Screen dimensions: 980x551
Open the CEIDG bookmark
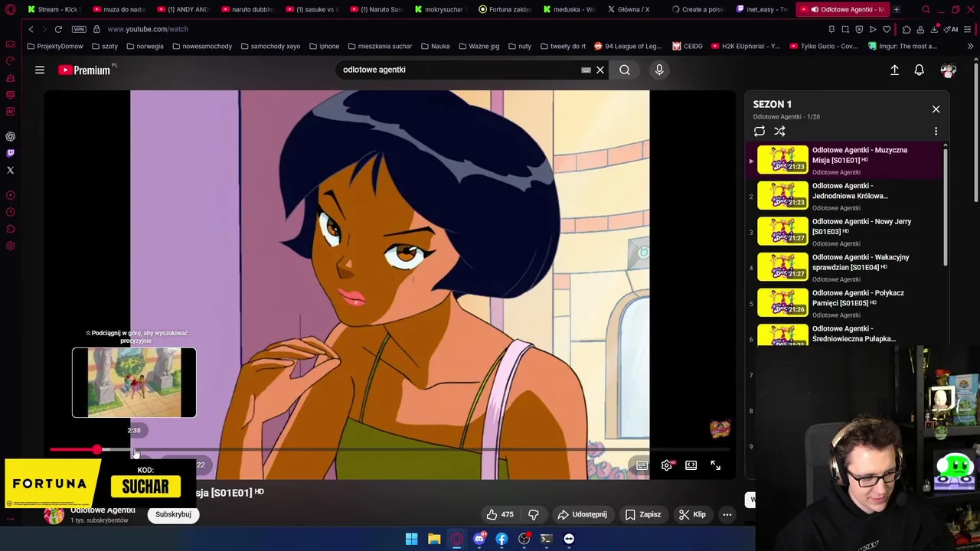coord(688,46)
